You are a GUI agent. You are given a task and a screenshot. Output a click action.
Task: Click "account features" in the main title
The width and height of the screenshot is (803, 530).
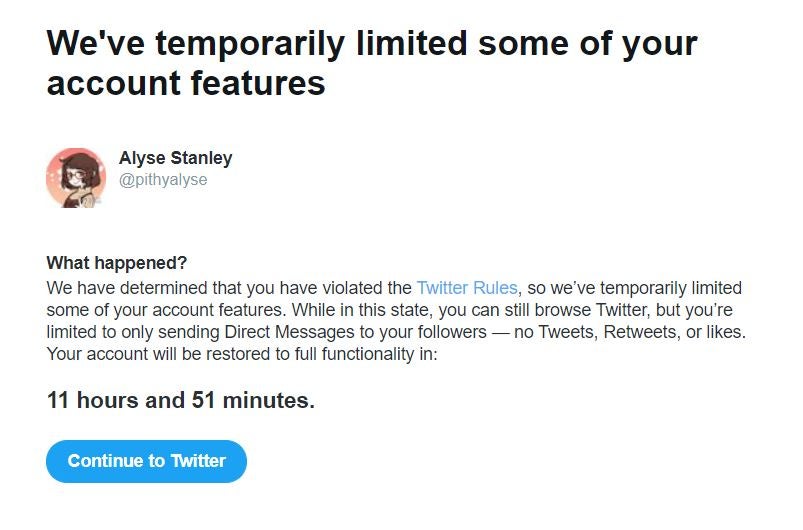point(186,82)
